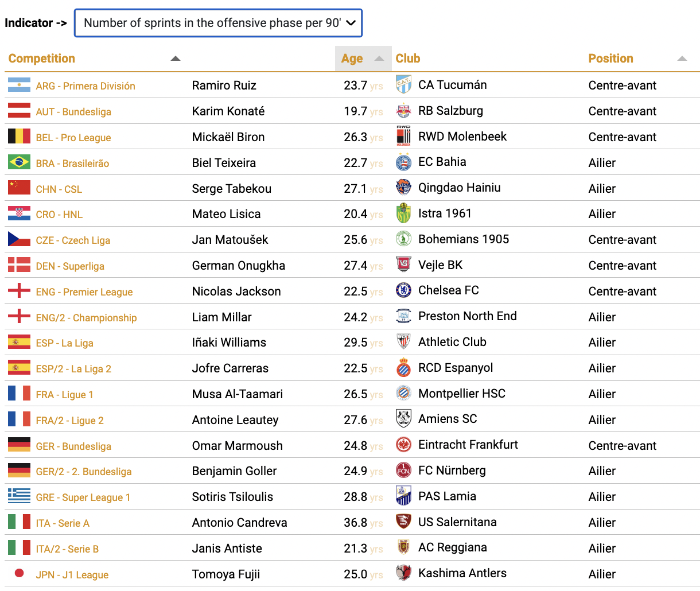Sort by the Position column arrow
This screenshot has height=591, width=700.
[x=682, y=59]
